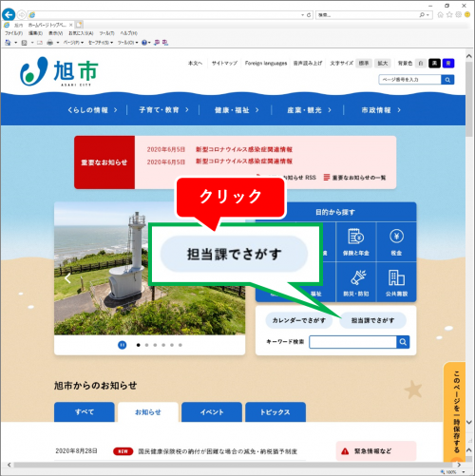Image resolution: width=475 pixels, height=476 pixels.
Task: Select the fifth slideshow dot
Action: [172, 345]
